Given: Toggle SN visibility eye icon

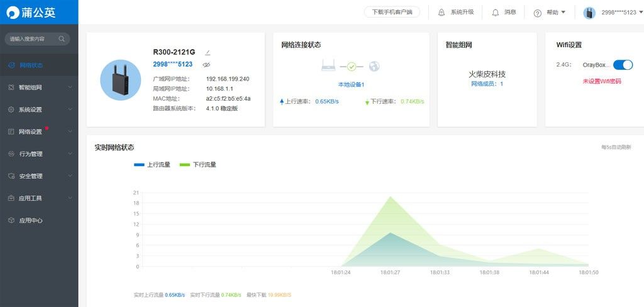Looking at the screenshot, I should pos(206,65).
